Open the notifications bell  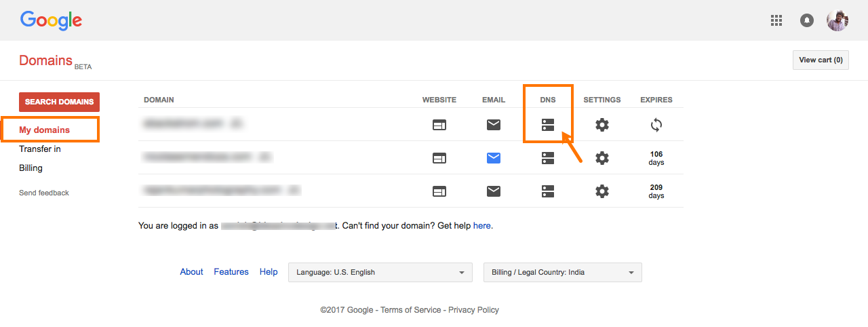tap(807, 20)
